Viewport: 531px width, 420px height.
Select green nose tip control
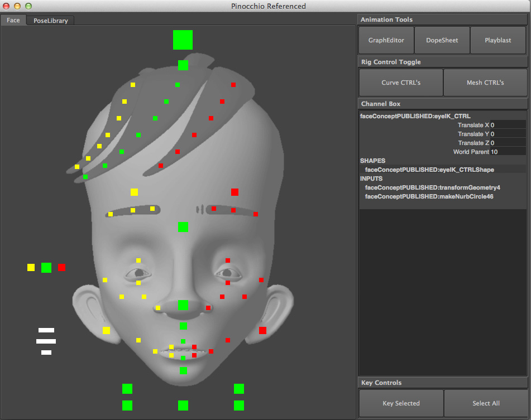pyautogui.click(x=183, y=305)
